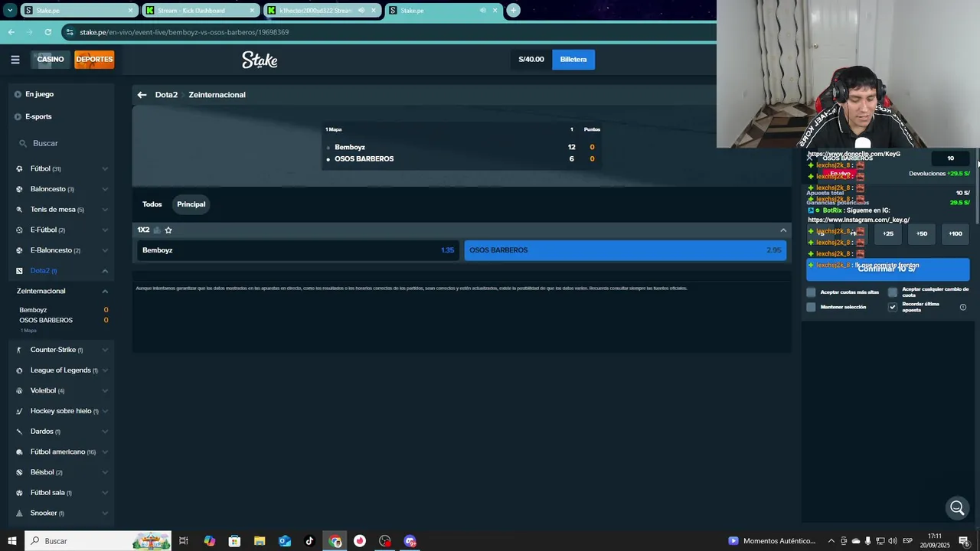Switch to the Principal market tab
The height and width of the screenshot is (551, 980).
click(191, 204)
